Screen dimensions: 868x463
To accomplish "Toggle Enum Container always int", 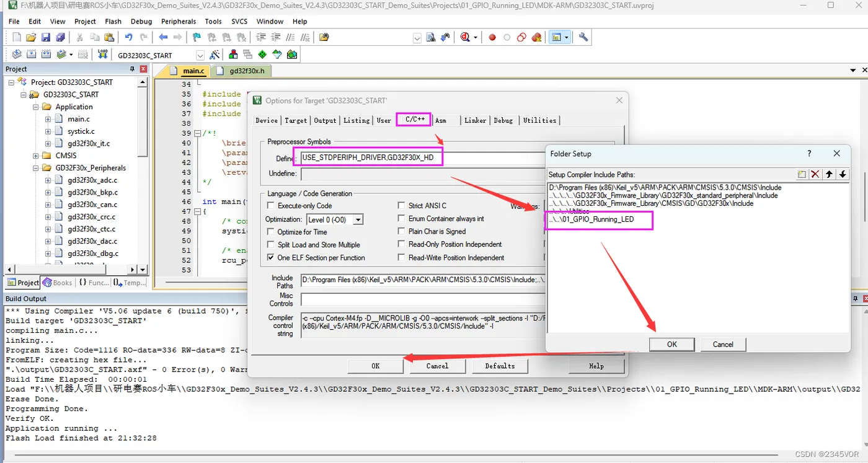I will pyautogui.click(x=402, y=219).
